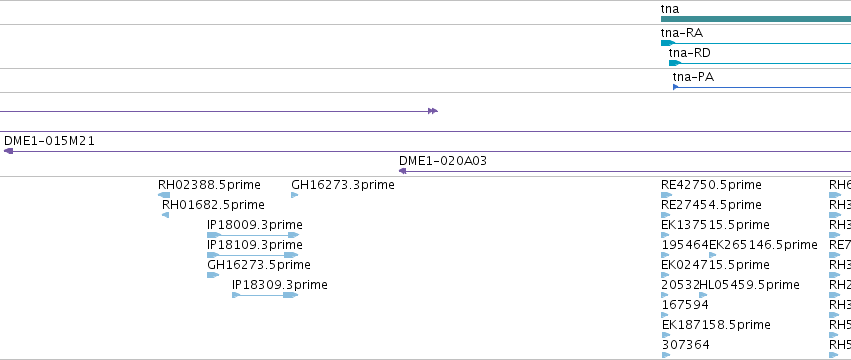Click the double-arrowhead end of purple line
The width and height of the screenshot is (851, 360).
433,111
